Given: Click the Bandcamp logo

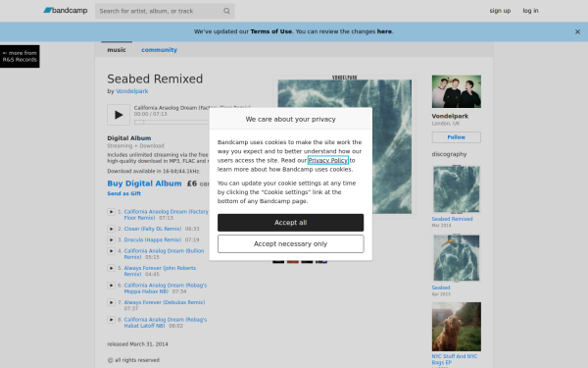Looking at the screenshot, I should pyautogui.click(x=66, y=11).
